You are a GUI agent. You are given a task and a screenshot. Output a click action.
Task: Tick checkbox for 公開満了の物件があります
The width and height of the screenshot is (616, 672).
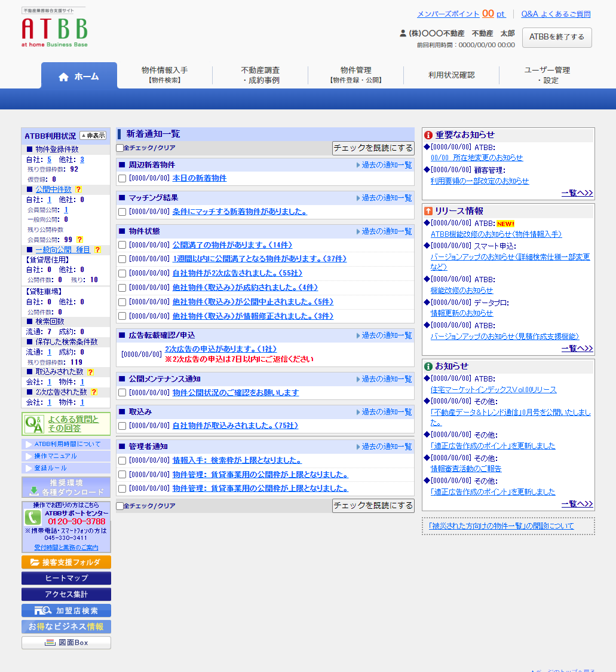click(x=122, y=245)
